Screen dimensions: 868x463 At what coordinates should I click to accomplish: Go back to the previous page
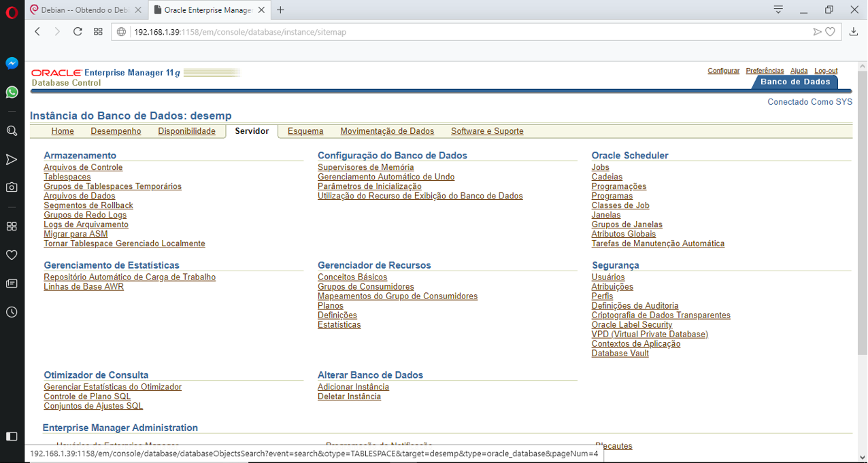(x=37, y=32)
